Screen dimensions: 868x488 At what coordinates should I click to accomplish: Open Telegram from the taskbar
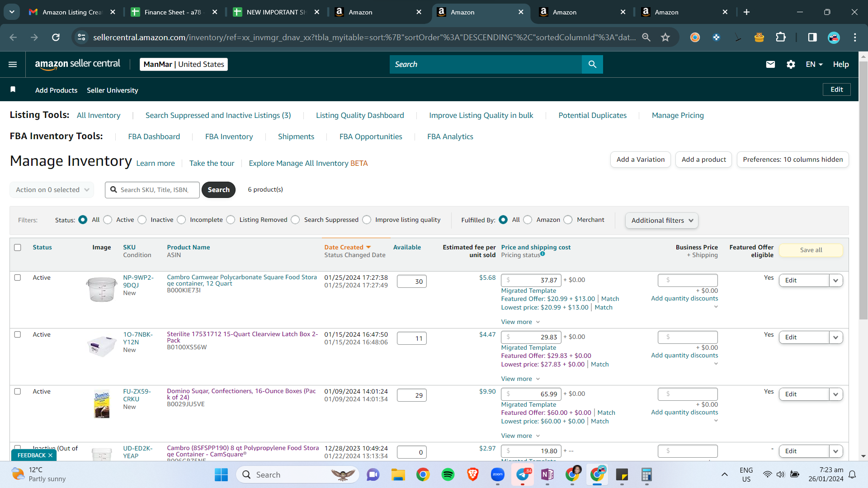tap(523, 474)
